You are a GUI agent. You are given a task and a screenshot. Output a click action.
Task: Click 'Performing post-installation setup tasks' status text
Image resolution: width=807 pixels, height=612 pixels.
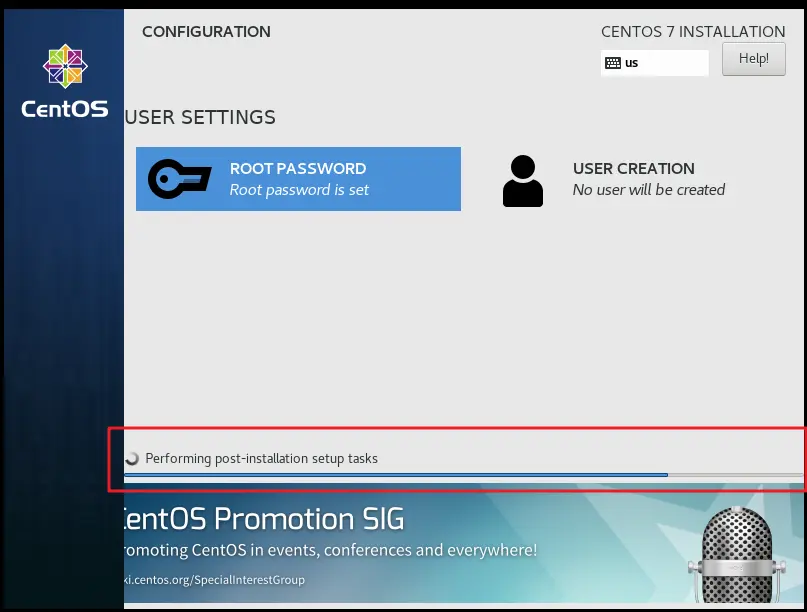261,458
